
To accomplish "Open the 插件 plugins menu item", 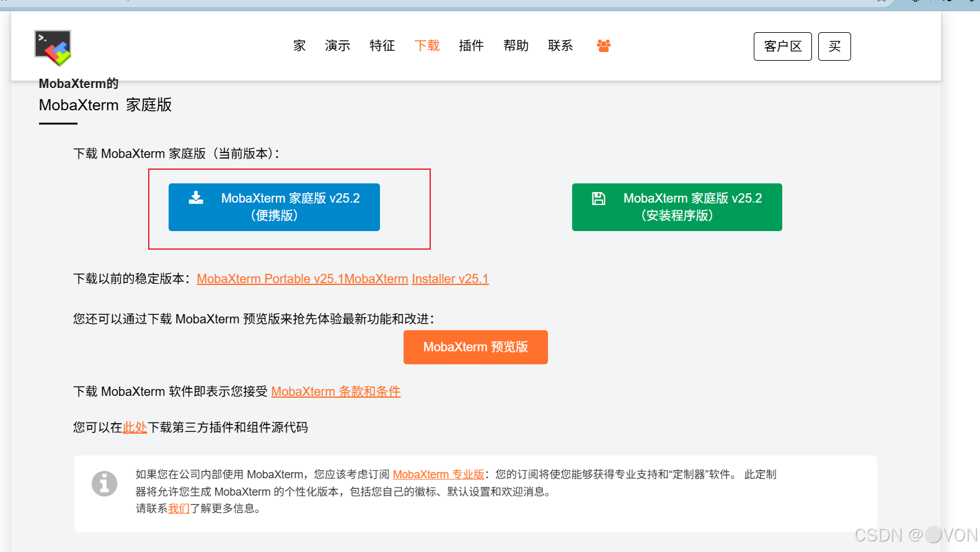I will [472, 46].
